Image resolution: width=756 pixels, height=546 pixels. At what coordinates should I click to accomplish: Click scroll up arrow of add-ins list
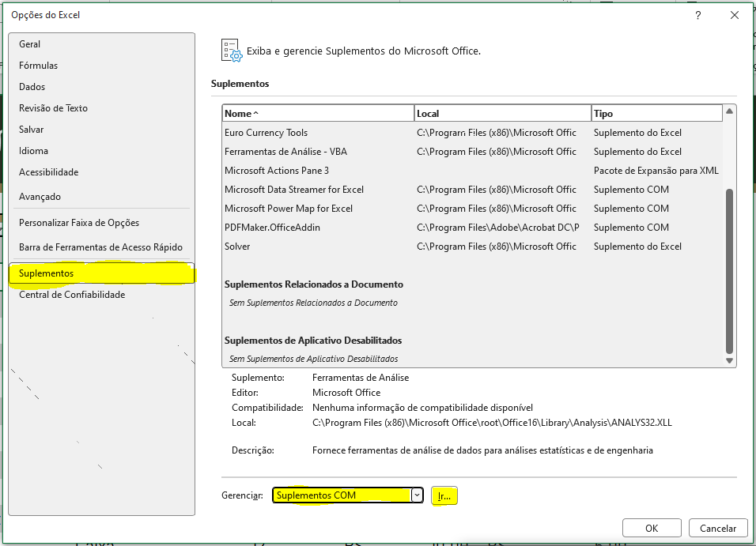point(729,111)
